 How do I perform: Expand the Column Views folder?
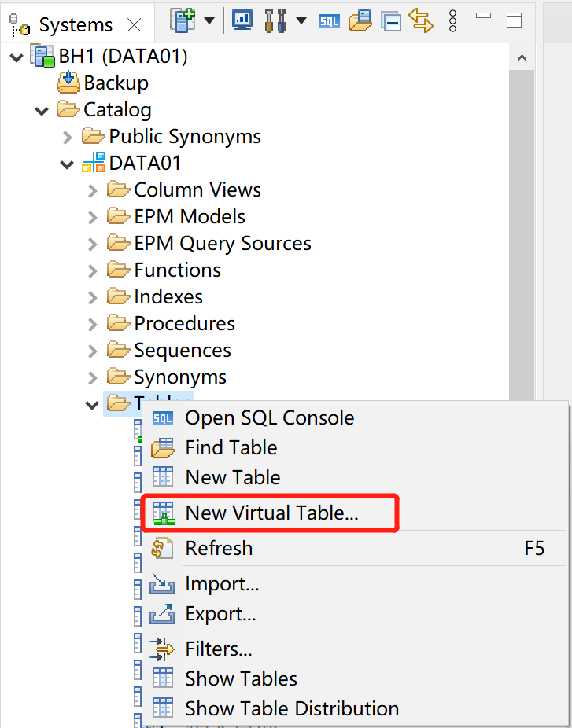[x=93, y=190]
